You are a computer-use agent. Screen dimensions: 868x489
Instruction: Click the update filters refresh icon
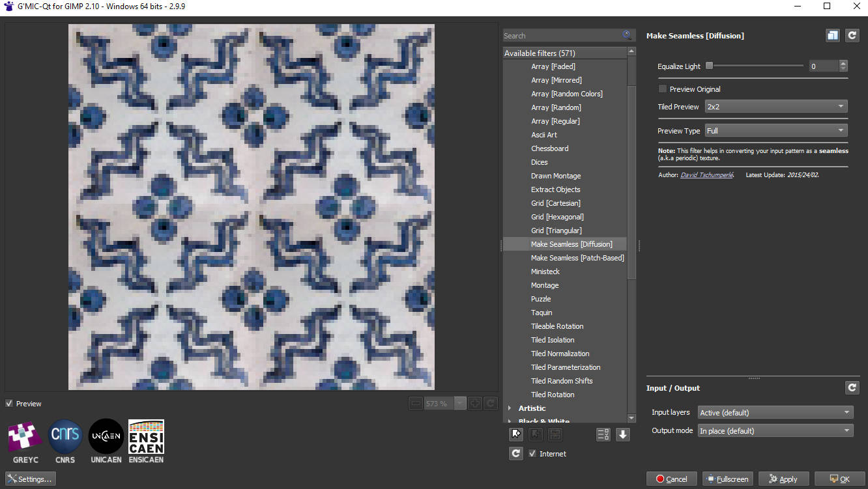tap(516, 453)
